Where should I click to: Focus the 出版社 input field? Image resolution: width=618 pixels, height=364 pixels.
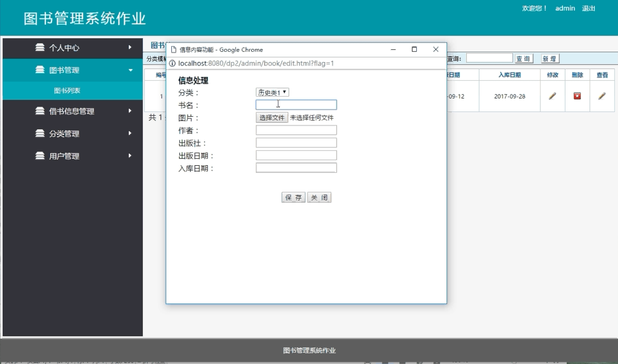click(x=296, y=143)
